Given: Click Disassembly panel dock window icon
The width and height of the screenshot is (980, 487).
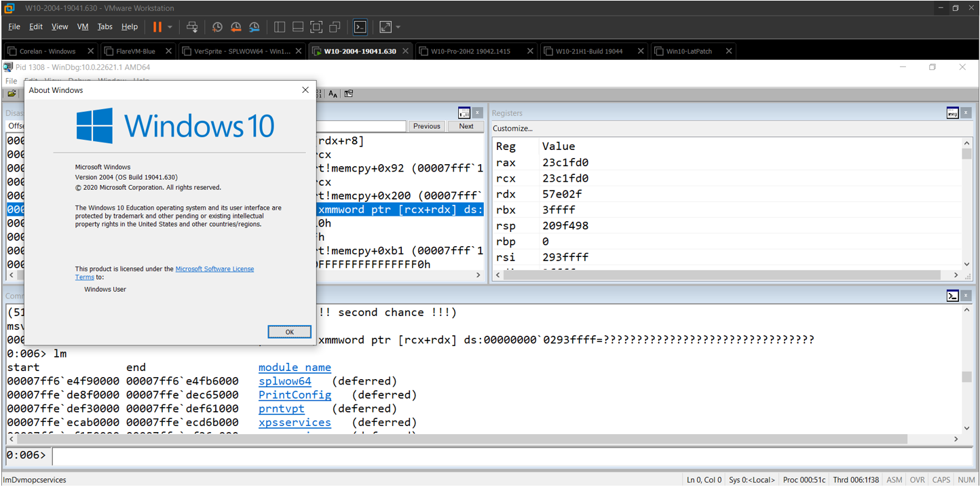Looking at the screenshot, I should (464, 113).
